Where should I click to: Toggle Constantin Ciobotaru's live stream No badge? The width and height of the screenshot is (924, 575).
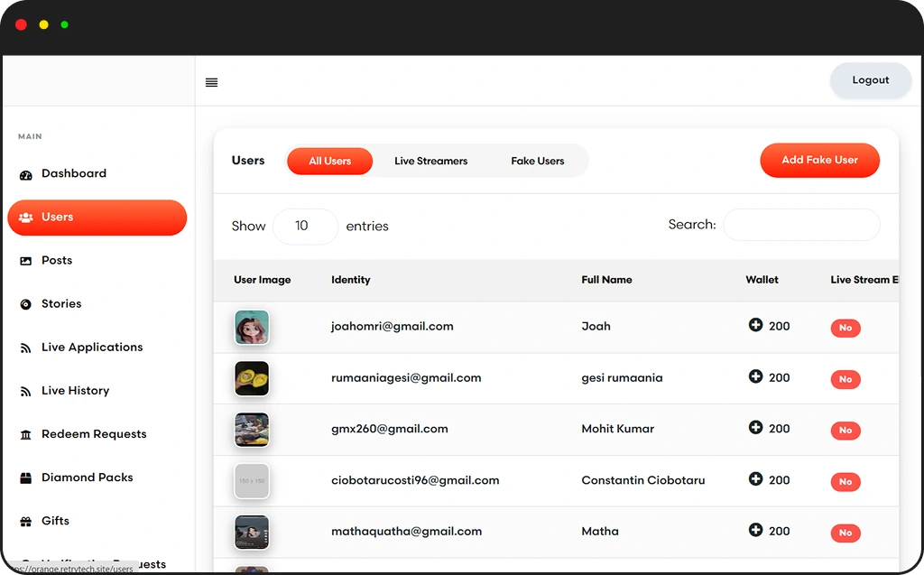(x=845, y=482)
